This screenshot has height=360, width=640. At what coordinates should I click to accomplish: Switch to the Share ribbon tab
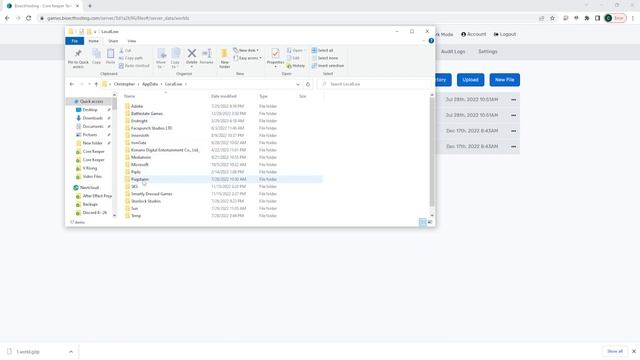(x=113, y=41)
